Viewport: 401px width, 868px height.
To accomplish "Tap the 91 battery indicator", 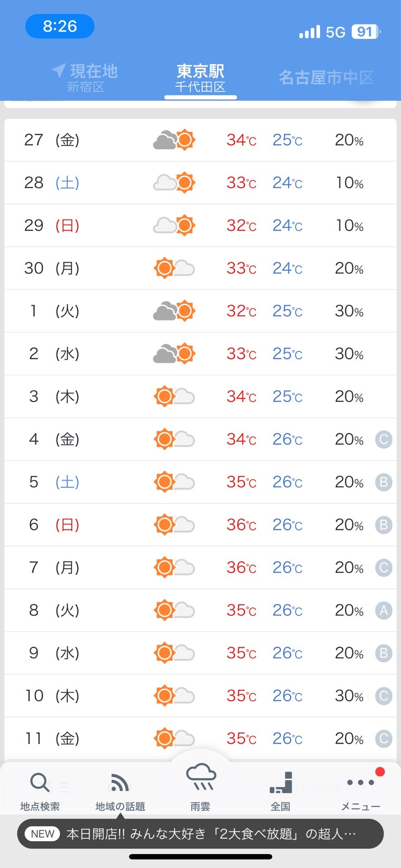I will pos(365,32).
